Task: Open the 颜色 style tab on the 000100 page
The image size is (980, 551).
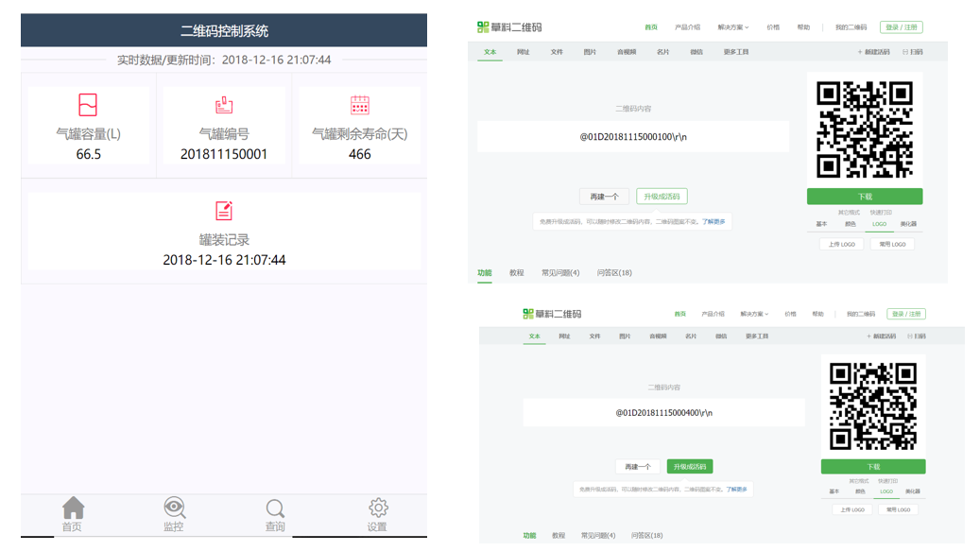Action: point(850,224)
